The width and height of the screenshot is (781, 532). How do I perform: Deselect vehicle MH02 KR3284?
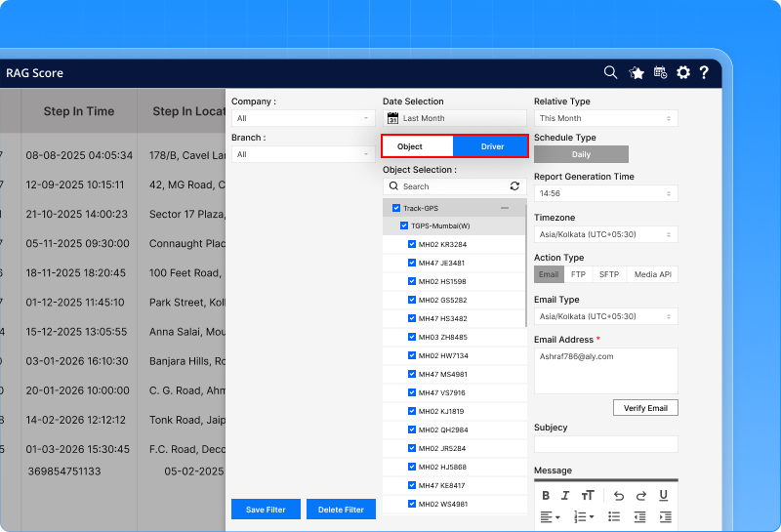click(x=412, y=244)
